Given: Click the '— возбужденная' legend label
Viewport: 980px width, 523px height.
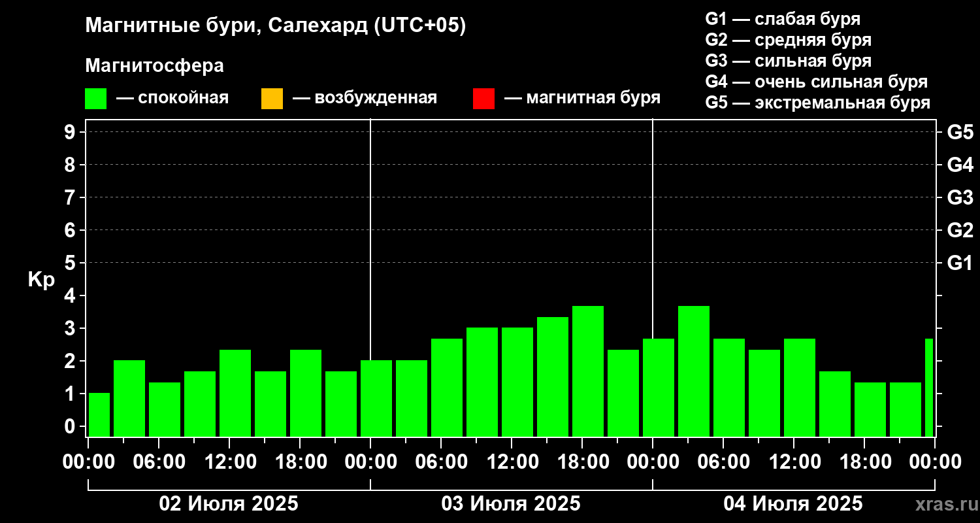Looking at the screenshot, I should (x=365, y=98).
